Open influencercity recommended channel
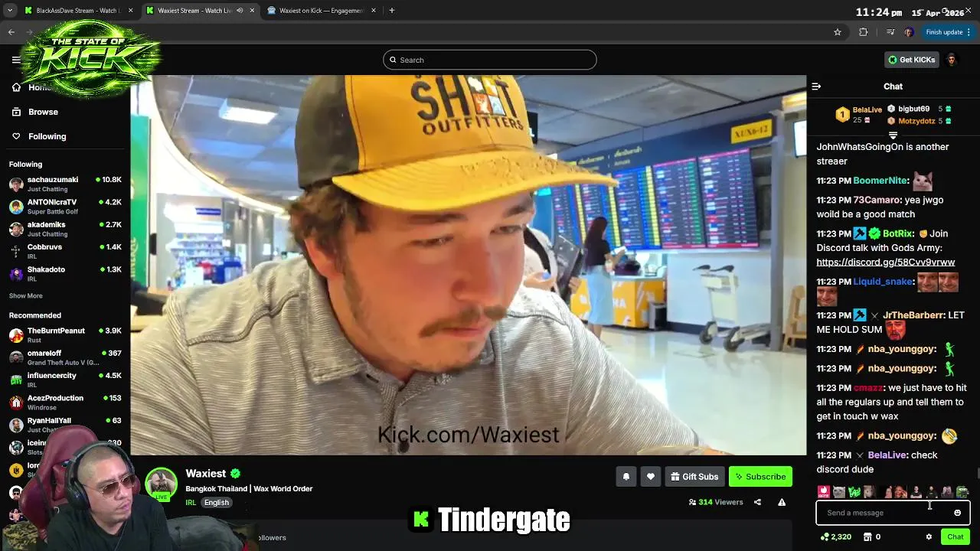The width and height of the screenshot is (980, 551). click(65, 380)
